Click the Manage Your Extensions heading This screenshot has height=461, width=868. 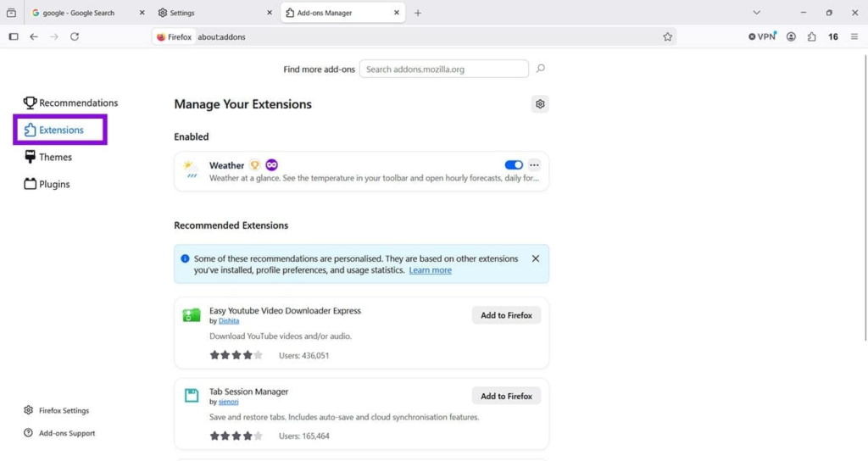tap(242, 104)
